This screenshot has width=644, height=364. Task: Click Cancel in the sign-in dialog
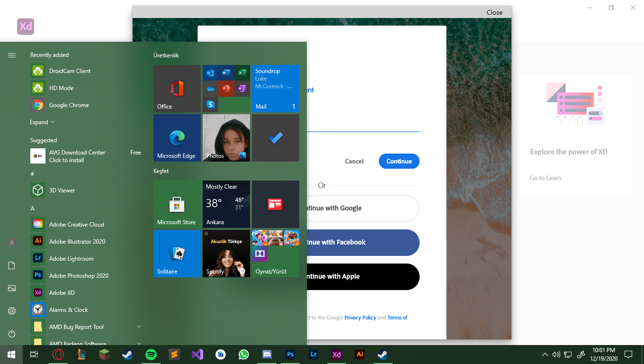(x=354, y=161)
